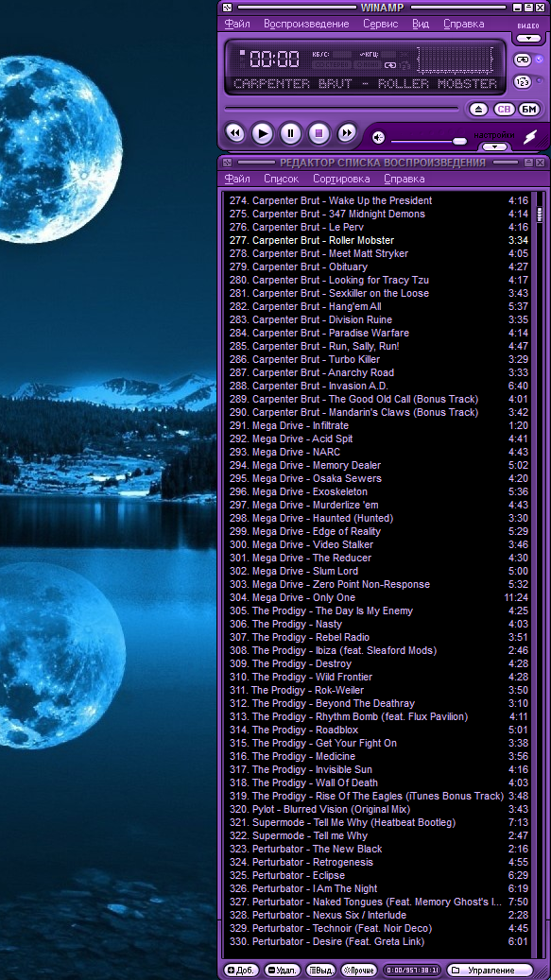Open the Список menu
The width and height of the screenshot is (551, 980).
click(281, 179)
